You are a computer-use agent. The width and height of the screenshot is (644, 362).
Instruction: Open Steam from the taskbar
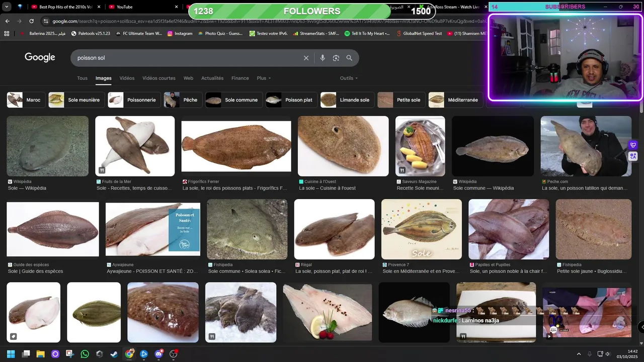point(114,354)
